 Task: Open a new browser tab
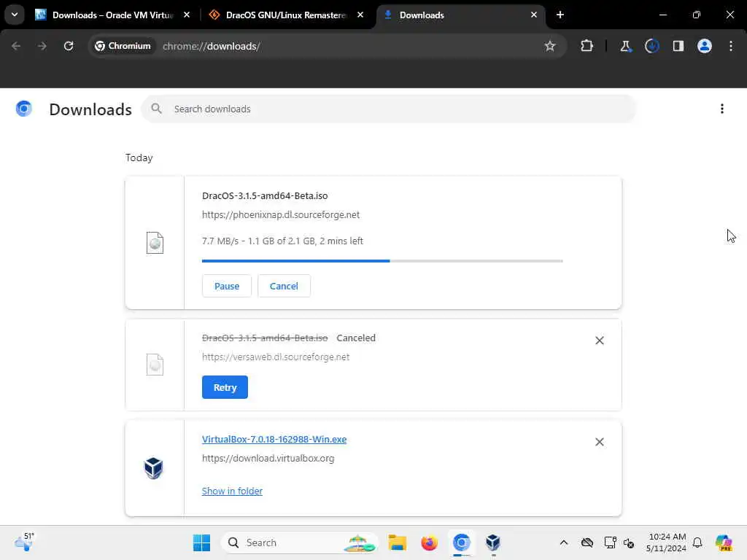[560, 15]
